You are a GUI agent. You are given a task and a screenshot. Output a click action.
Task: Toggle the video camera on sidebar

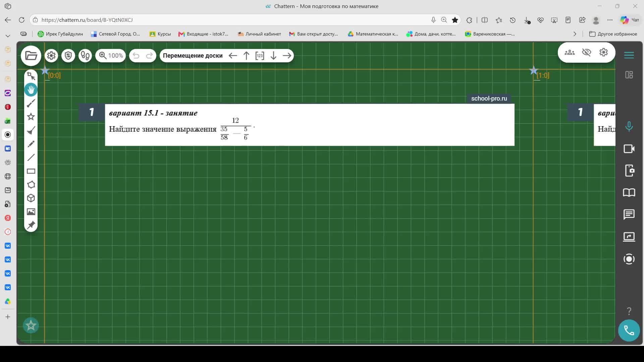(629, 149)
